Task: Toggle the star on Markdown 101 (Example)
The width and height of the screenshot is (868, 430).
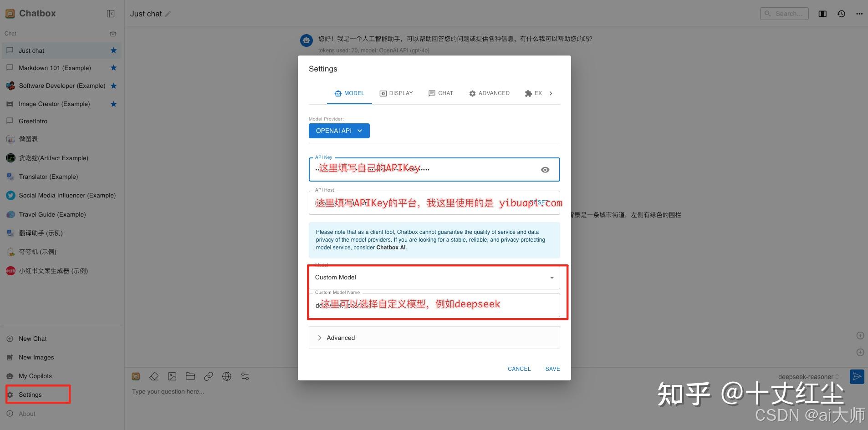Action: [114, 68]
